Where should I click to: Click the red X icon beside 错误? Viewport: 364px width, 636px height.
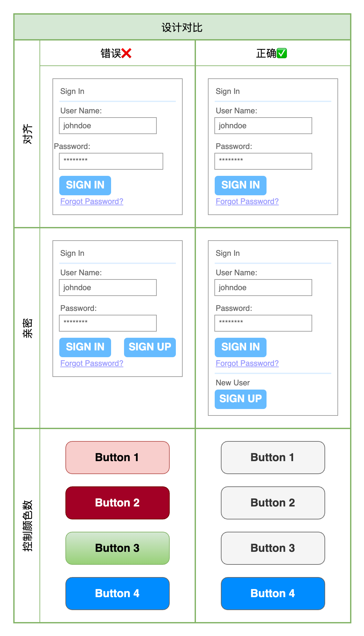tap(126, 53)
